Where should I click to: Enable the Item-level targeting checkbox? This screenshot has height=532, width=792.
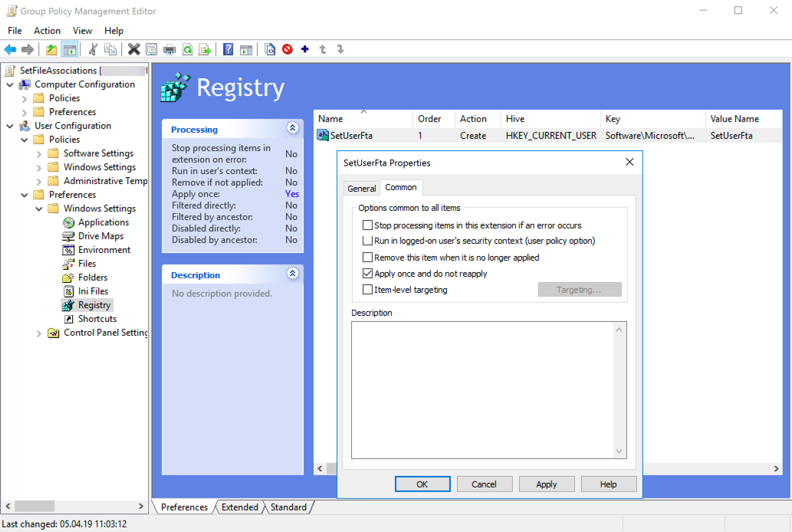coord(368,290)
